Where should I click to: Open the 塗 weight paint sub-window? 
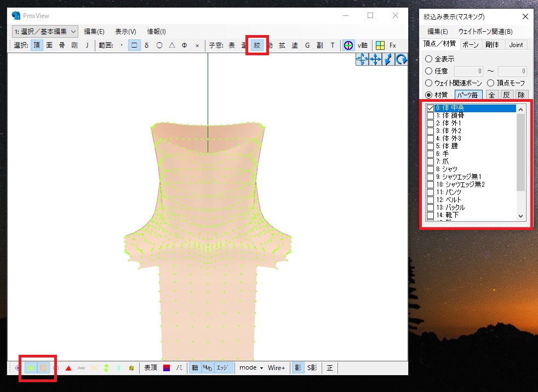[x=295, y=45]
